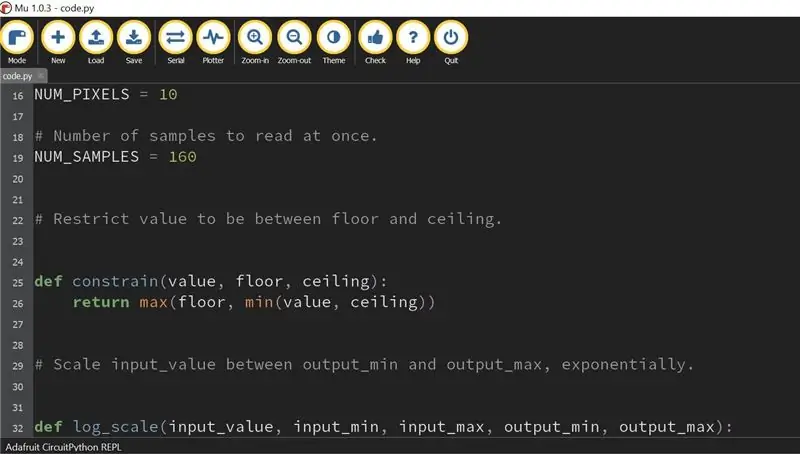
Task: Click the ceiling parameter on line 25
Action: point(336,282)
